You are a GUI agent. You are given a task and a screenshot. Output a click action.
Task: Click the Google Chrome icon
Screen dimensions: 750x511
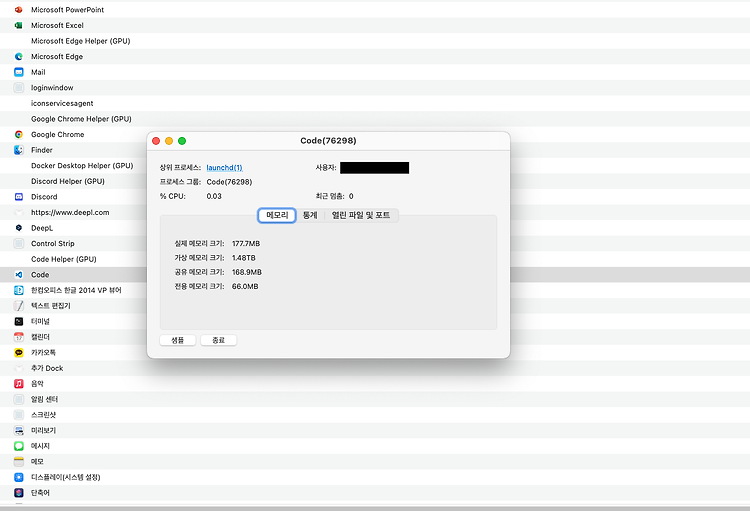19,134
